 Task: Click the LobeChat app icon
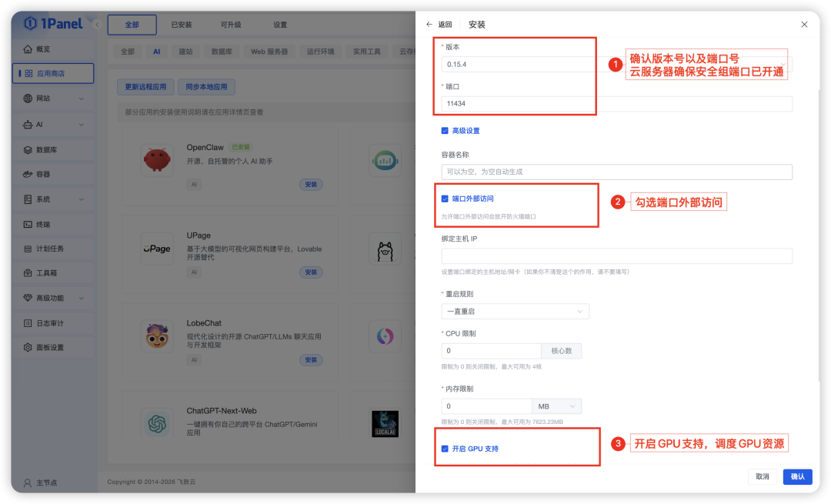click(157, 336)
